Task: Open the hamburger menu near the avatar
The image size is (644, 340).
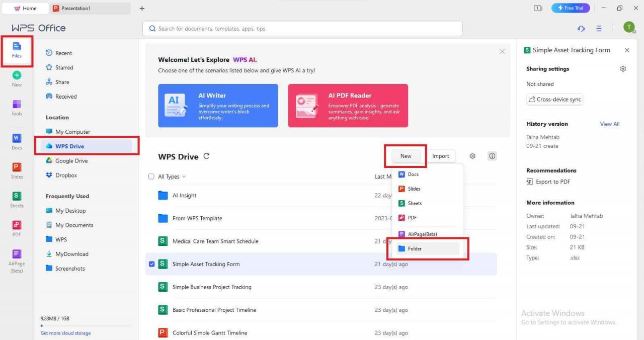Action: (x=599, y=28)
